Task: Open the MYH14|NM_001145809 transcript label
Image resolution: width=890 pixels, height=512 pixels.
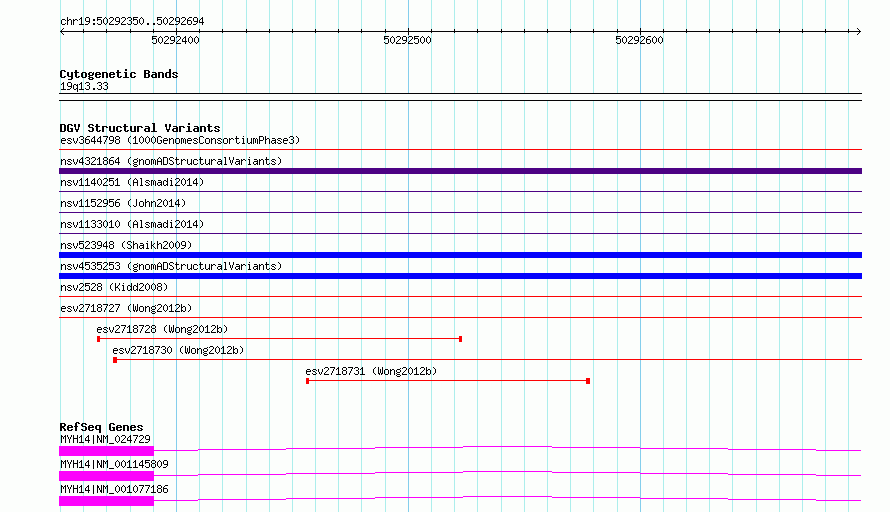Action: (114, 464)
